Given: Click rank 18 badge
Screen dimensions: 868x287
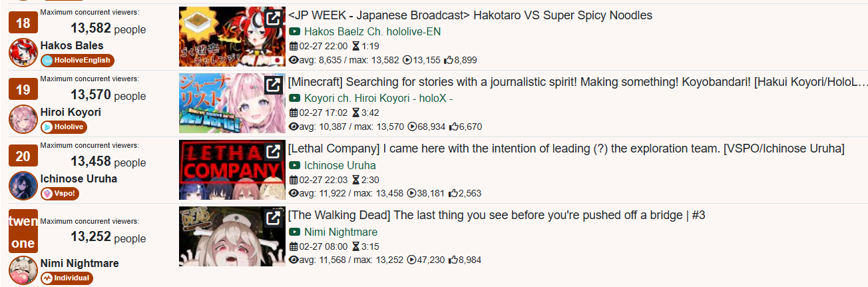Looking at the screenshot, I should (x=23, y=23).
